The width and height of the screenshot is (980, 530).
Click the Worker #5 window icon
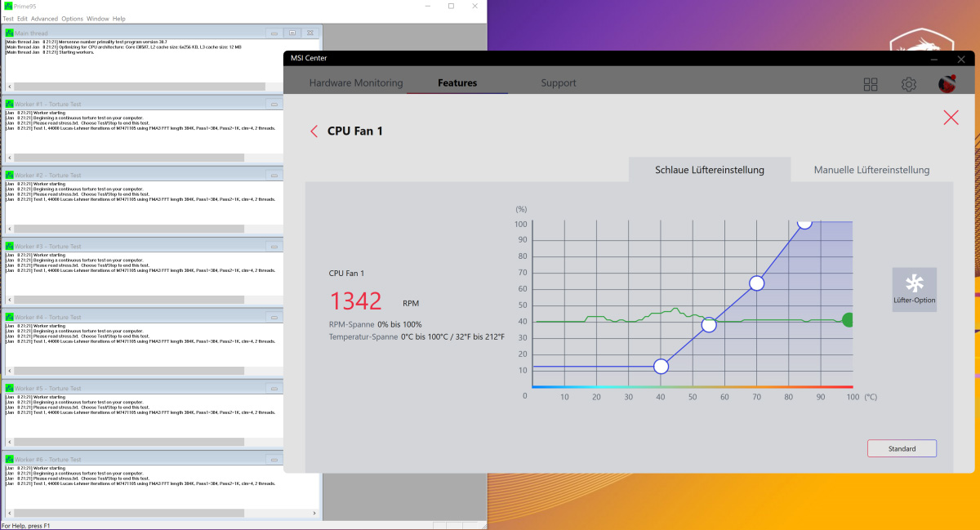(x=10, y=388)
